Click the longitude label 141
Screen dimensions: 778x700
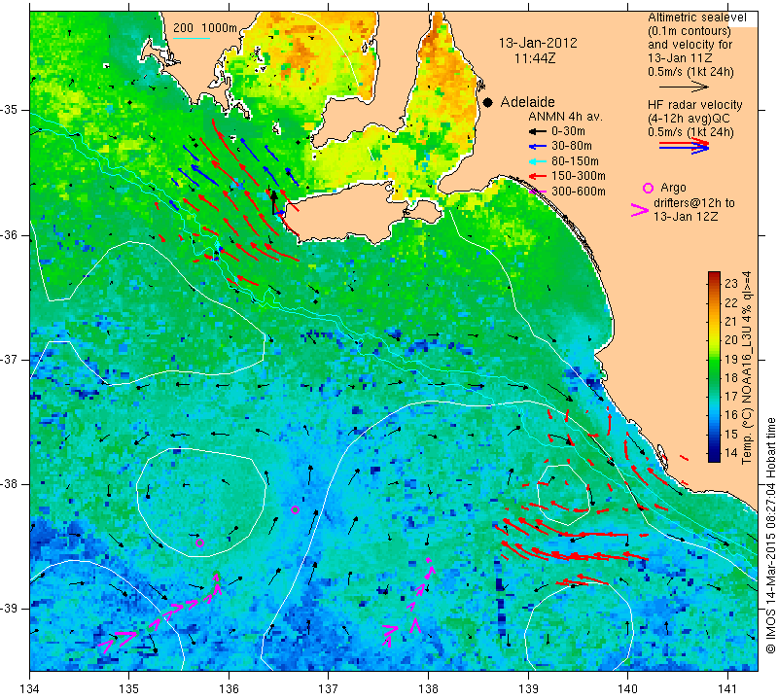(727, 689)
